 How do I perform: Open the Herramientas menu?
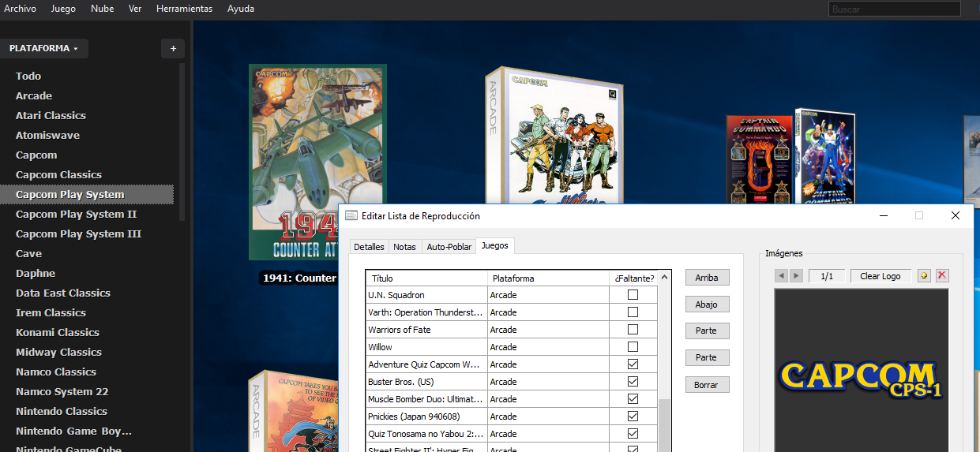184,9
